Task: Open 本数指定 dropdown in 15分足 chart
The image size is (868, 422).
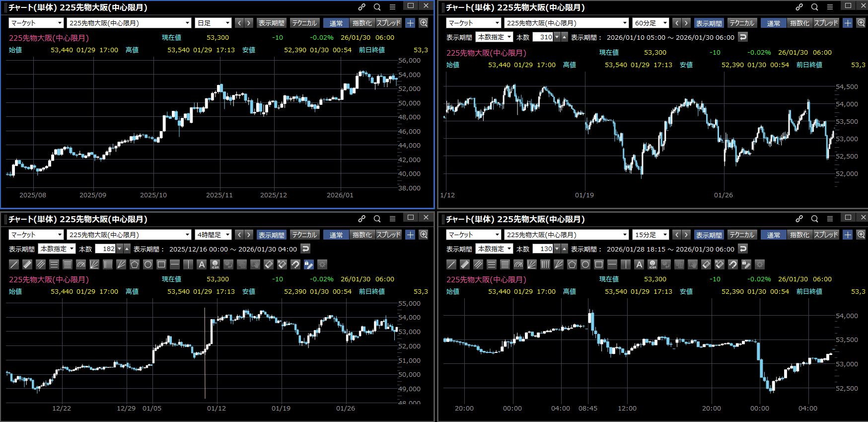Action: [x=494, y=249]
